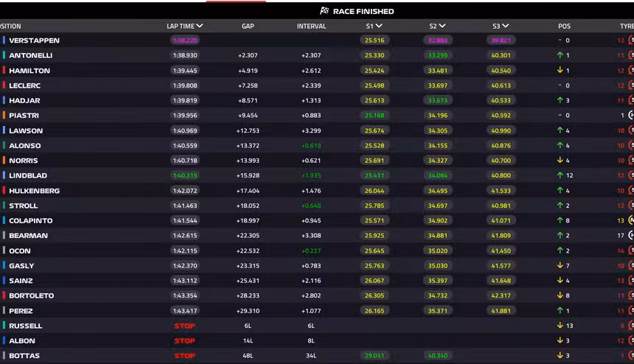Click the RACE FINISHED status label
Viewport: 634px width, 364px height.
click(x=363, y=11)
